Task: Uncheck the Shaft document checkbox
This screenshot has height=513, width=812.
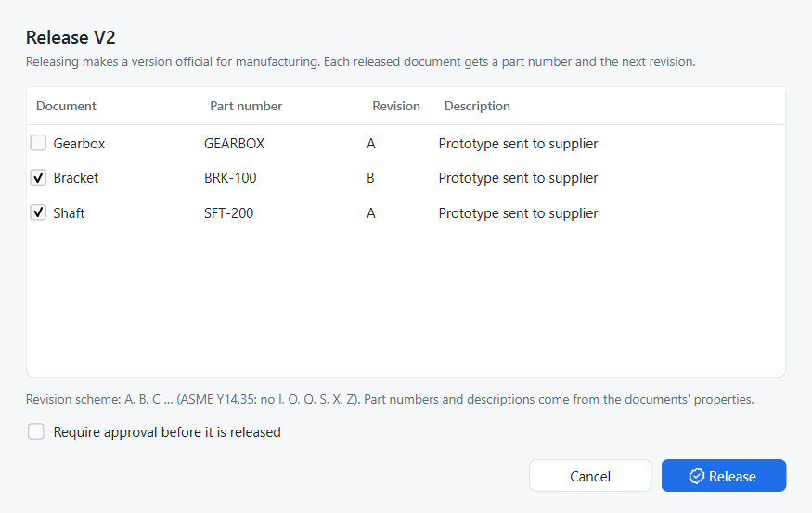Action: (38, 212)
